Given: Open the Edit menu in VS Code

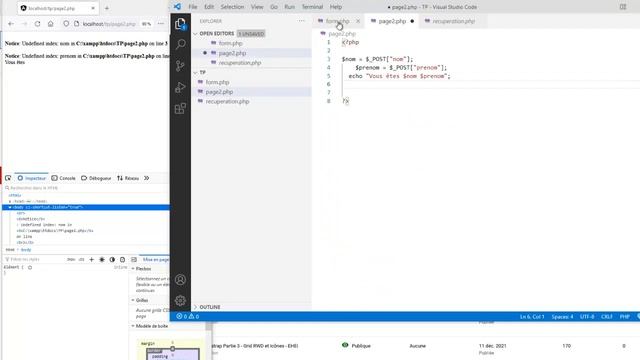Looking at the screenshot, I should click(x=209, y=7).
